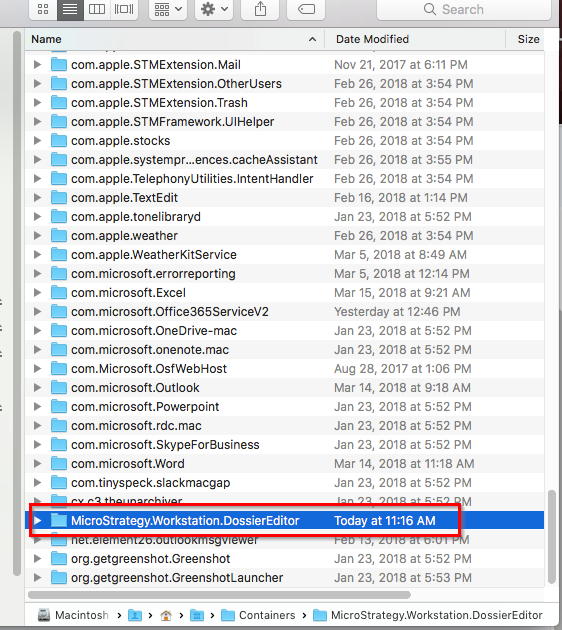This screenshot has width=562, height=630.
Task: Select com.apple.STMFramework.UIHelper folder icon
Action: pyautogui.click(x=59, y=122)
